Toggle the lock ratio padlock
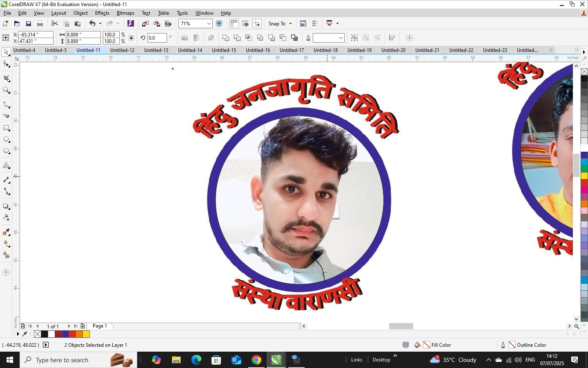 [x=131, y=38]
